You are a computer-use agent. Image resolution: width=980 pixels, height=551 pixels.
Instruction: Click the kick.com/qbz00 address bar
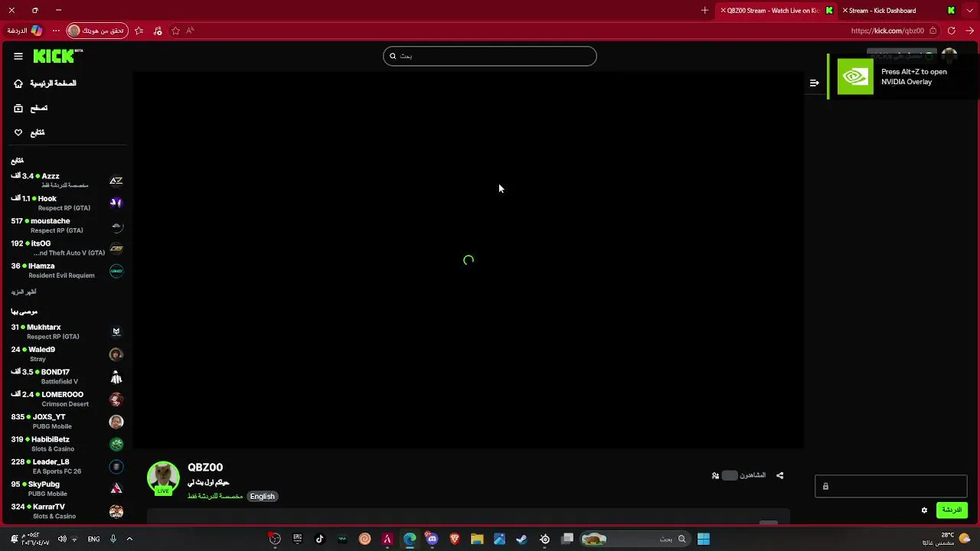coord(888,31)
